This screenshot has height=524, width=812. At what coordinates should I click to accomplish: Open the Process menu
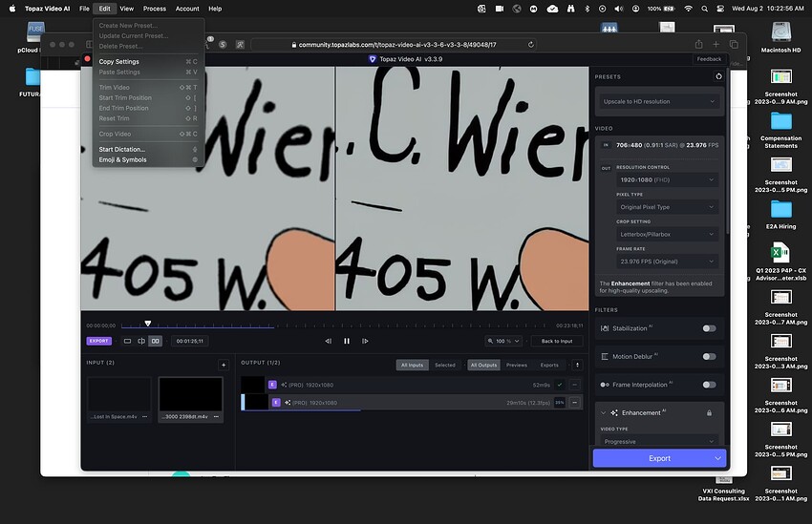pyautogui.click(x=154, y=9)
